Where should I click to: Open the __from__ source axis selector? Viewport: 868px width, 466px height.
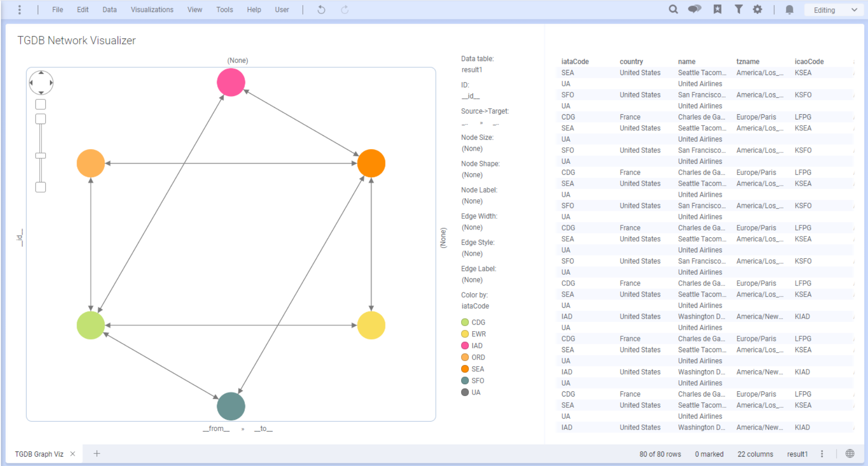point(216,429)
